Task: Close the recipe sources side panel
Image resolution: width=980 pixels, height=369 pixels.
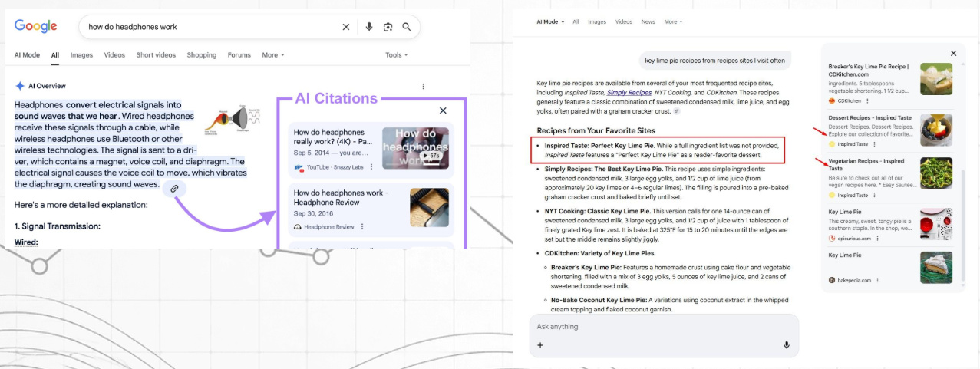Action: 954,54
